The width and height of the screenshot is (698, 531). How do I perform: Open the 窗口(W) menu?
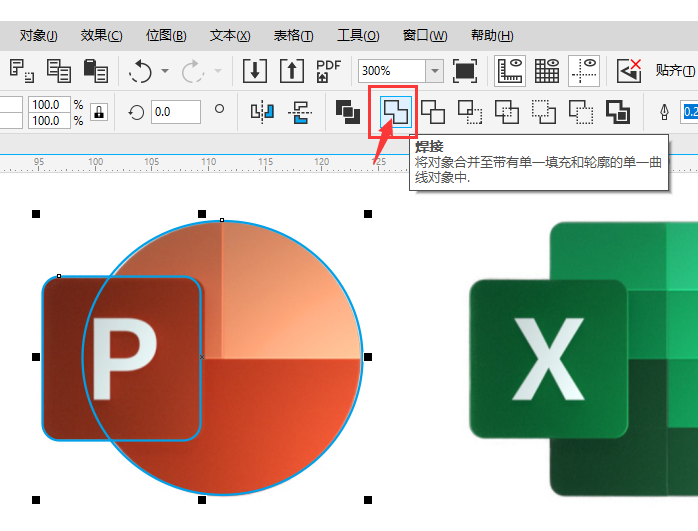coord(425,36)
